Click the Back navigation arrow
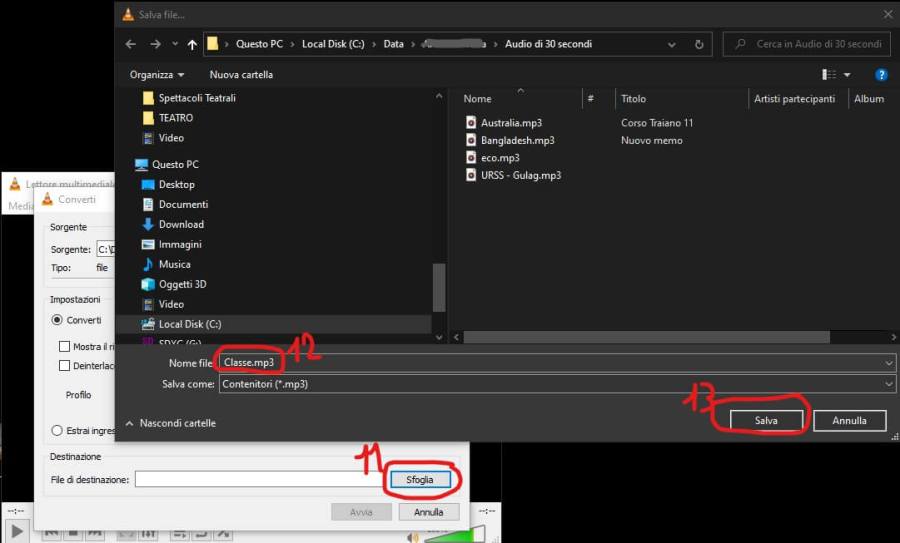 pyautogui.click(x=131, y=44)
